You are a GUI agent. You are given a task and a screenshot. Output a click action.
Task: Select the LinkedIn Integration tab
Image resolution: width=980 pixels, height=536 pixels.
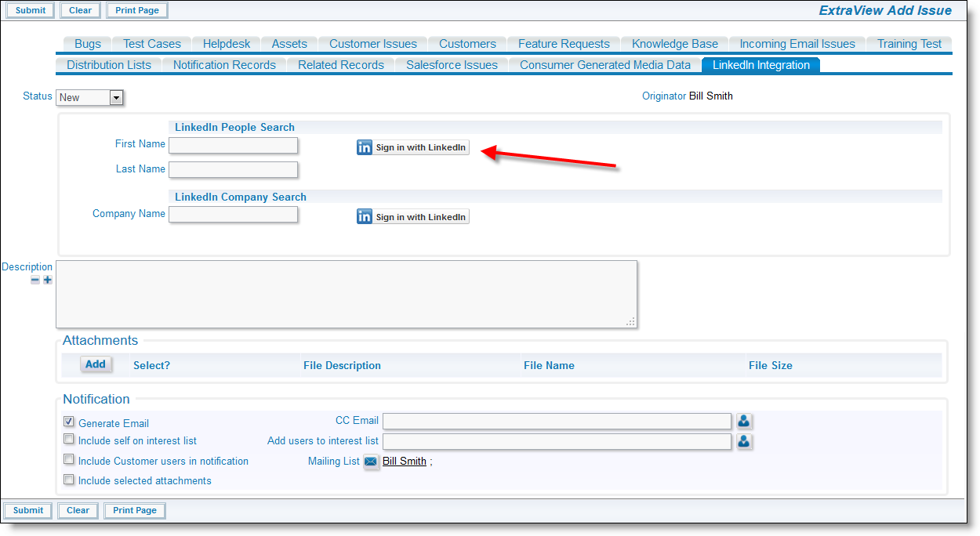coord(761,65)
